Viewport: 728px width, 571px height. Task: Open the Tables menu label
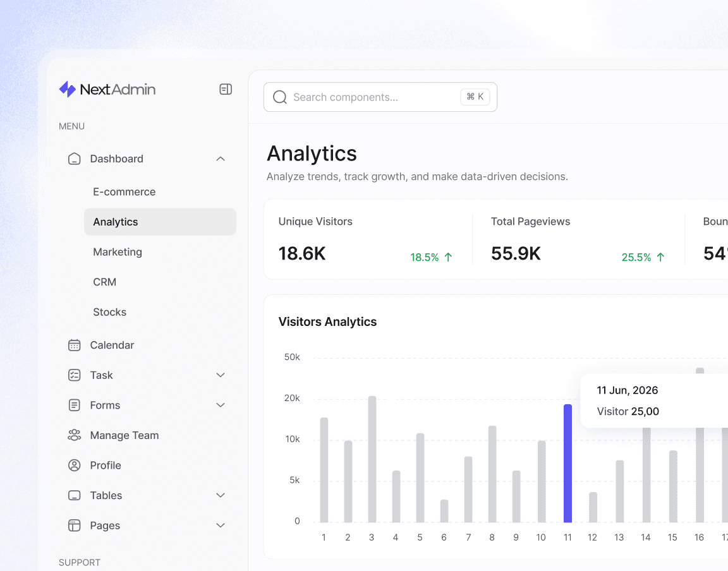106,495
